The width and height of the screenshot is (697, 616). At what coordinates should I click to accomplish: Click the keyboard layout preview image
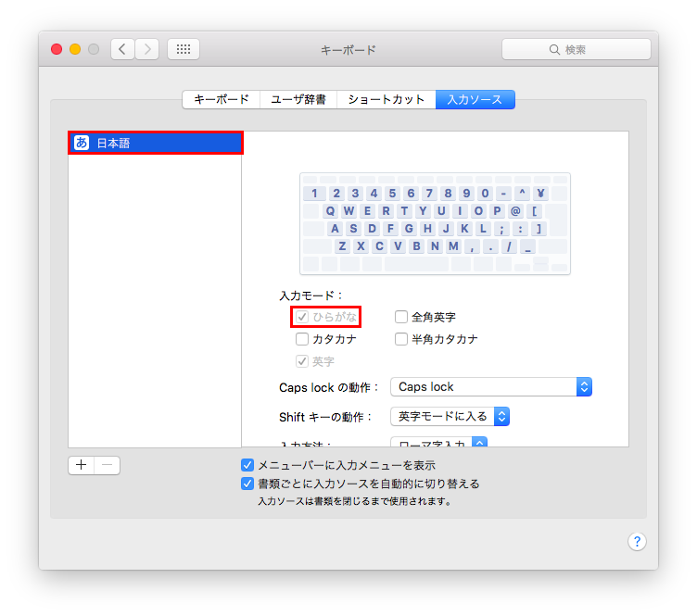[436, 224]
